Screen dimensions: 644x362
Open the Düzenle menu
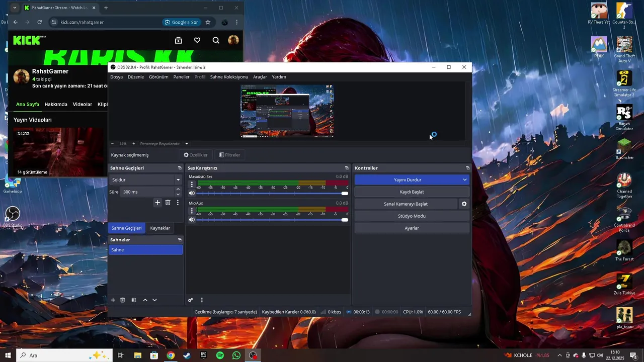(136, 77)
